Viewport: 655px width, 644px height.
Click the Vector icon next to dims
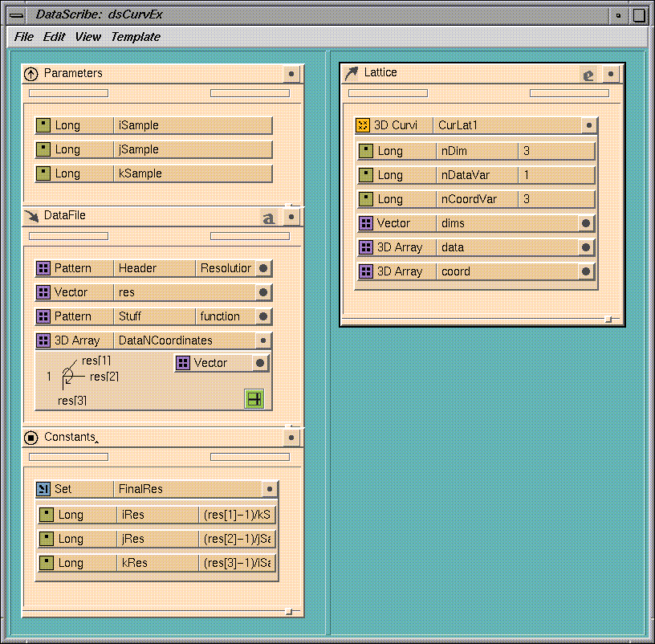[366, 223]
